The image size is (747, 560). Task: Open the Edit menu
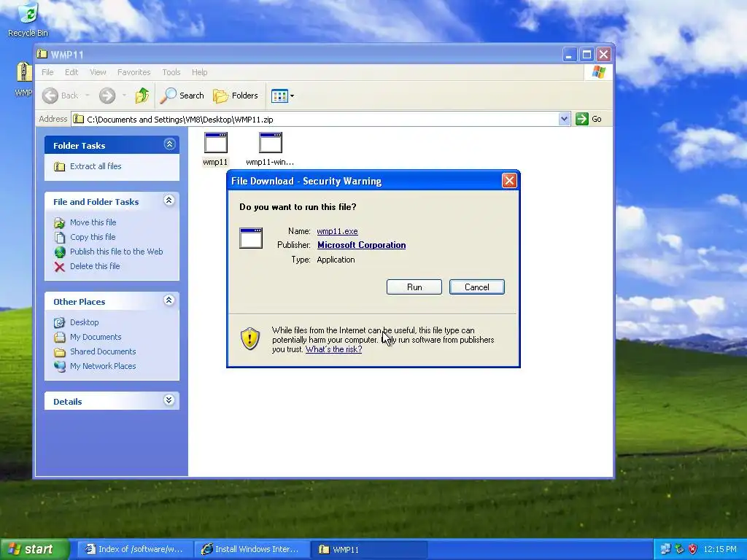pyautogui.click(x=71, y=72)
